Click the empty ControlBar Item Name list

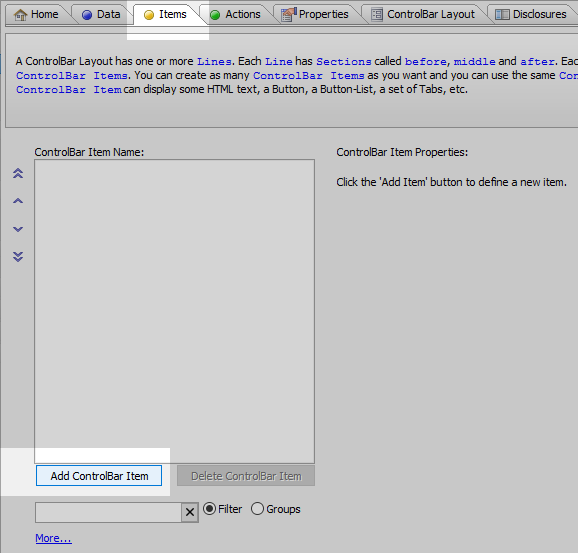(x=174, y=311)
